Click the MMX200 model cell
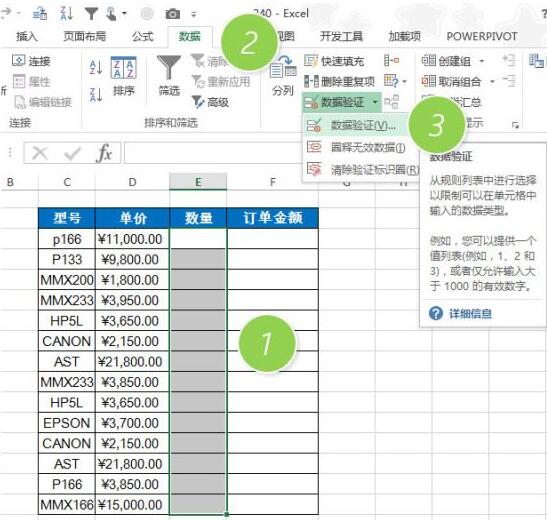The width and height of the screenshot is (547, 520). (x=67, y=280)
